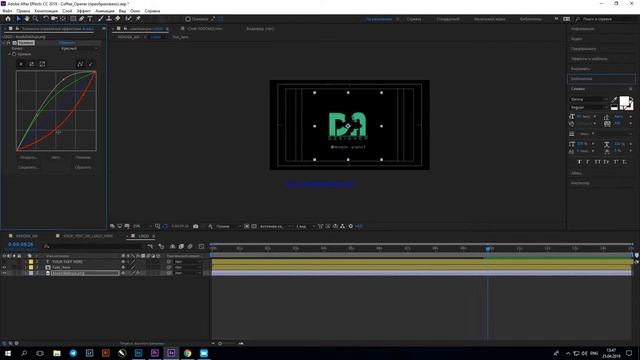Click the curve point tool in Curves
This screenshot has width=640, height=360.
[x=80, y=64]
